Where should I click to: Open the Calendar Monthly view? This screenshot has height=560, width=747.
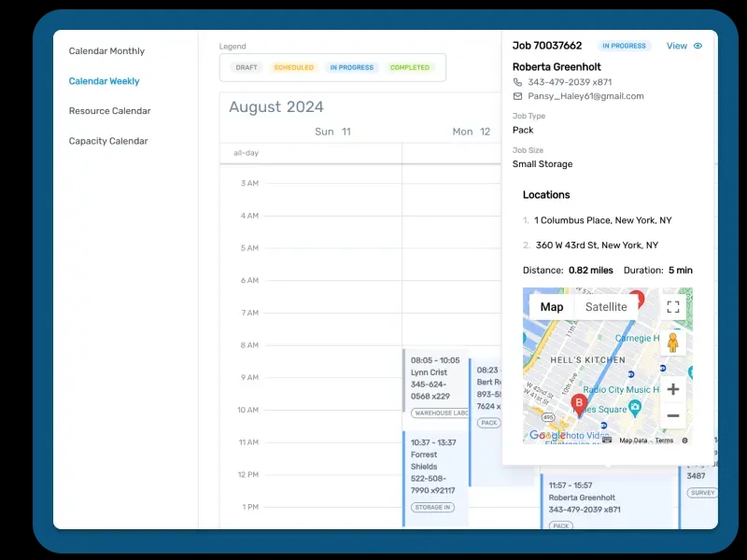coord(106,51)
